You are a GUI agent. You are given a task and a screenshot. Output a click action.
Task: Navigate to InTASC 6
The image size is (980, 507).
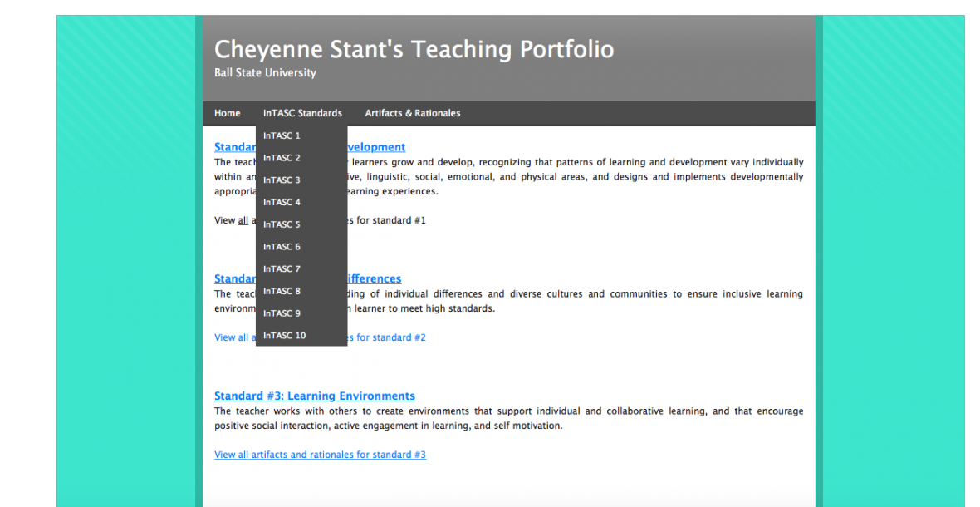click(x=282, y=247)
